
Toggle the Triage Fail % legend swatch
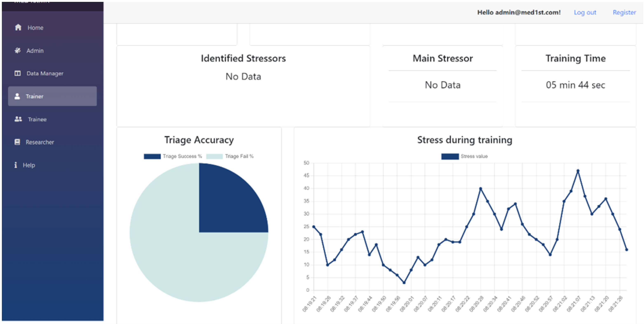(x=214, y=156)
